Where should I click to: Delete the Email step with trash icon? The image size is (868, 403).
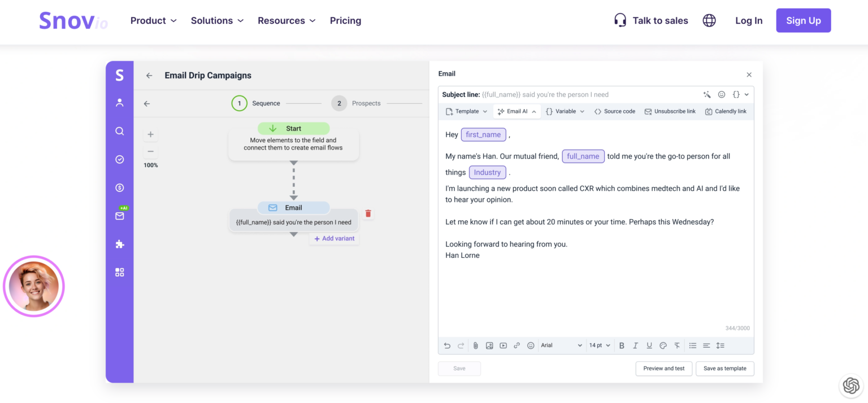coord(368,213)
